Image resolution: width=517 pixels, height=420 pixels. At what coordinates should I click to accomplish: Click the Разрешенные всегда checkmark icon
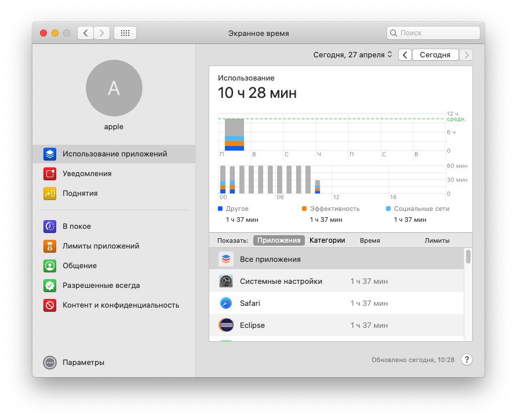[50, 286]
